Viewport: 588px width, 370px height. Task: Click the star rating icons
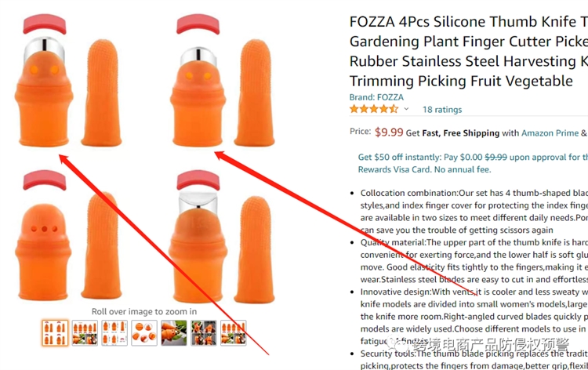(x=373, y=110)
